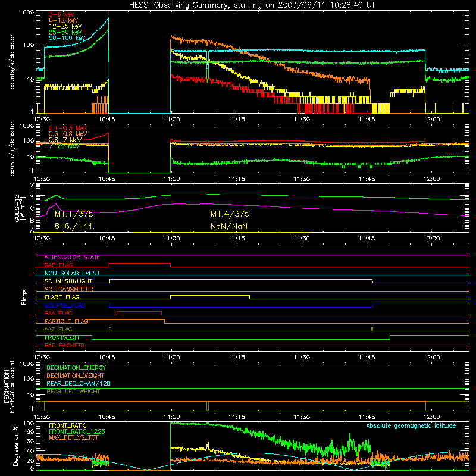Select the BAD_PACKETS flag label
This screenshot has width=476, height=476.
coord(65,345)
